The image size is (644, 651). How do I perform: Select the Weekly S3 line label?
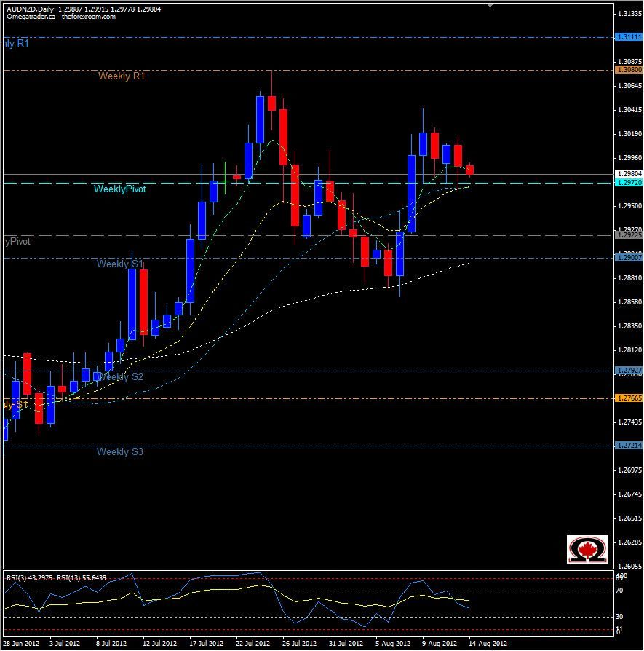(x=120, y=451)
